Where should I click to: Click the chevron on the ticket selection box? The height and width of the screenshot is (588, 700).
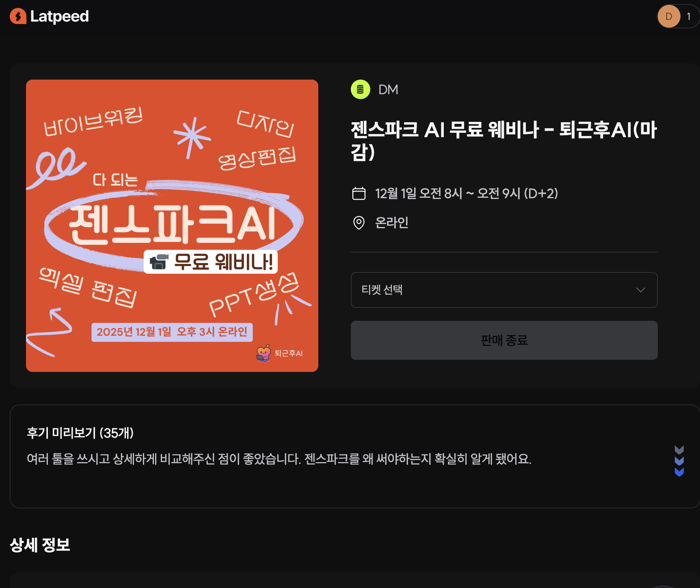[640, 290]
